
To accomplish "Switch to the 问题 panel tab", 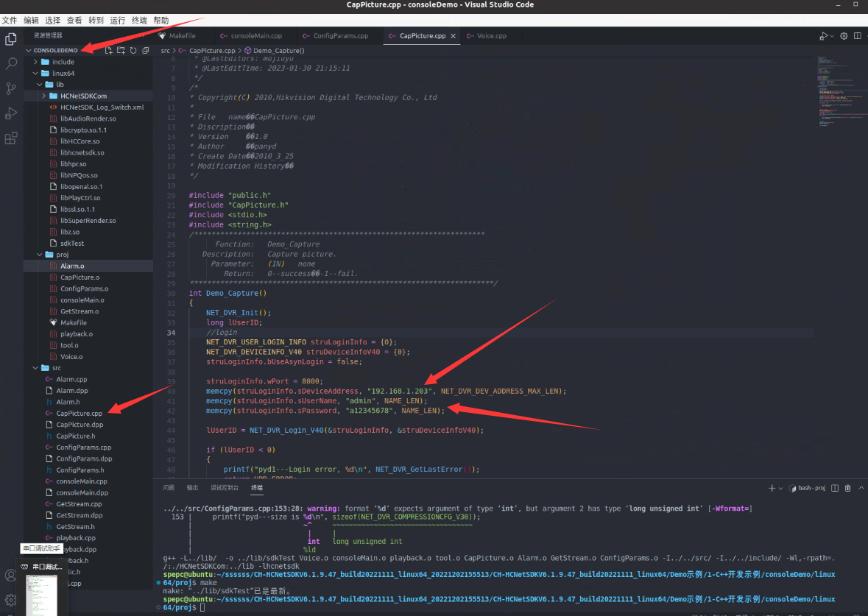I will [169, 488].
